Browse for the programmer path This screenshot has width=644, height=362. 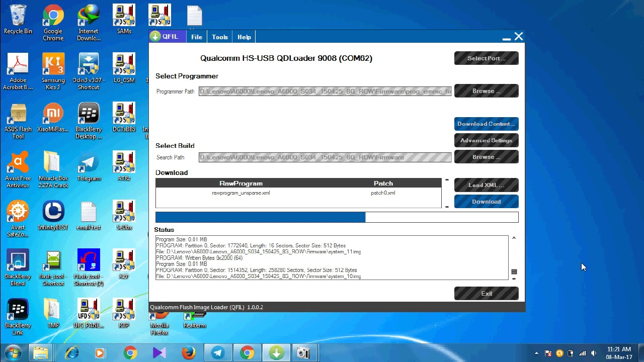[x=486, y=91]
